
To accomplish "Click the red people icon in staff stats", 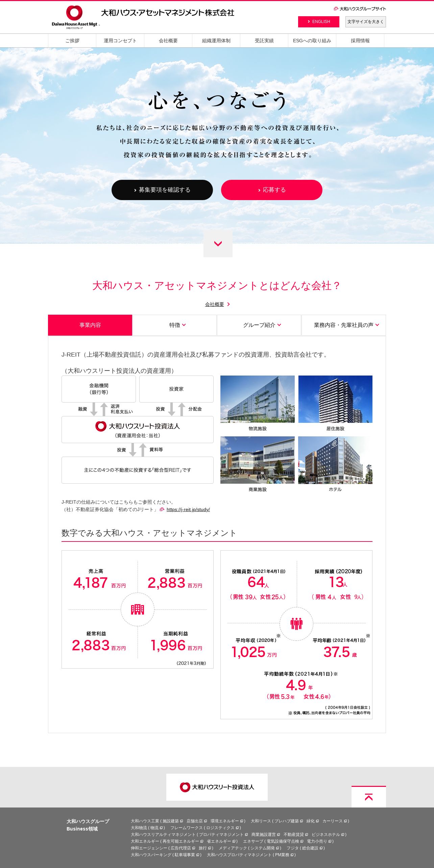I will pos(296,624).
